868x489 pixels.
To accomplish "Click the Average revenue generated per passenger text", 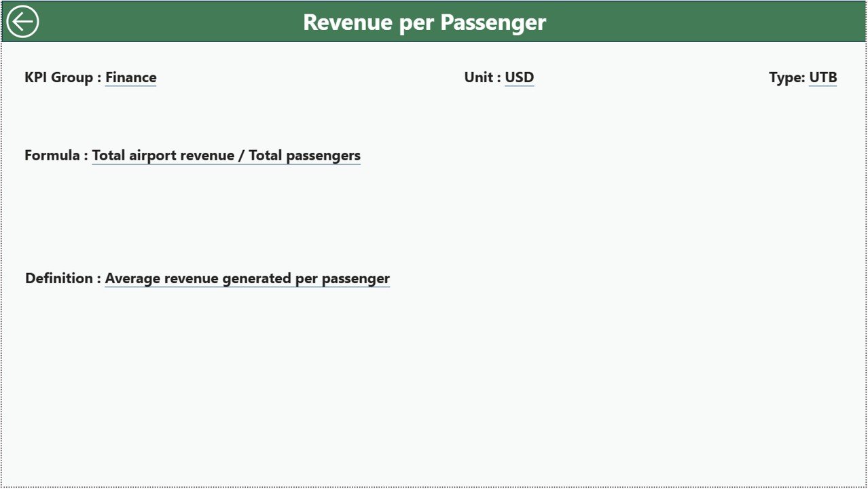I will pos(247,278).
